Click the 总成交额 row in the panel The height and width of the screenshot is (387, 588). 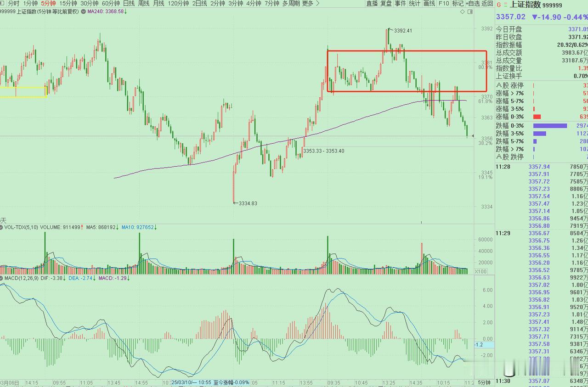pos(542,52)
